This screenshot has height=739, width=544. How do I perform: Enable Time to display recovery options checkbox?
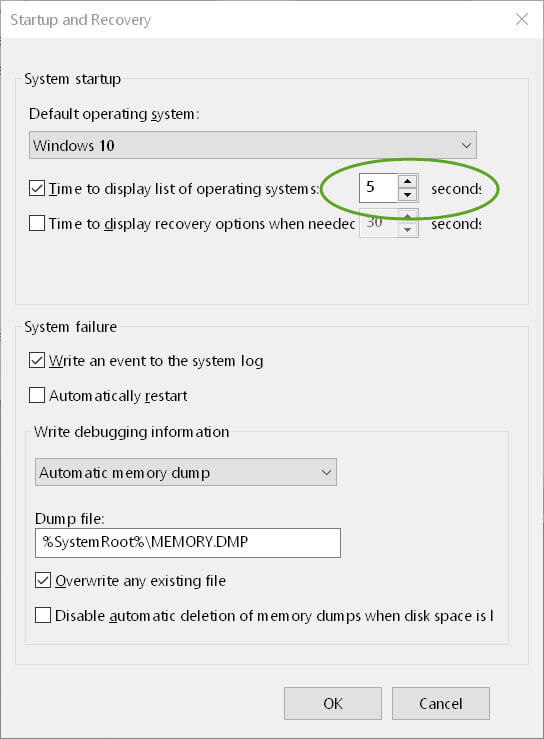click(37, 223)
